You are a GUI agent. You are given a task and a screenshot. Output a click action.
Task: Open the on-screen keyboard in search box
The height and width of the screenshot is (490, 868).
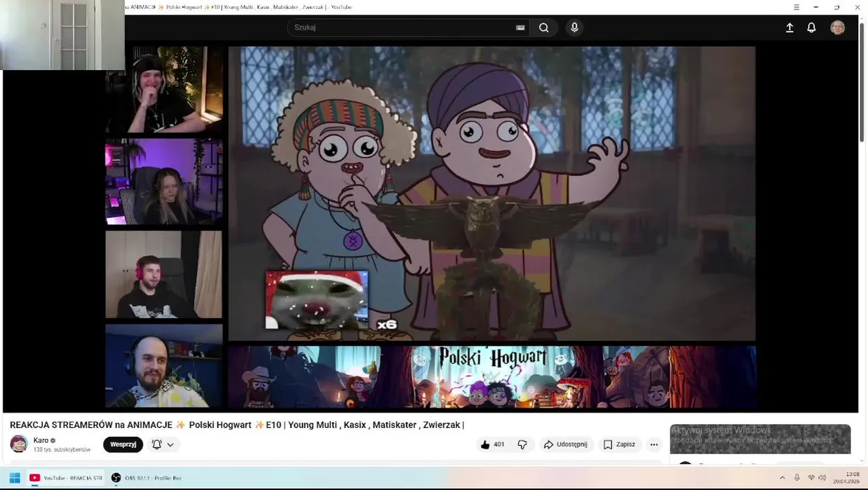coord(520,28)
